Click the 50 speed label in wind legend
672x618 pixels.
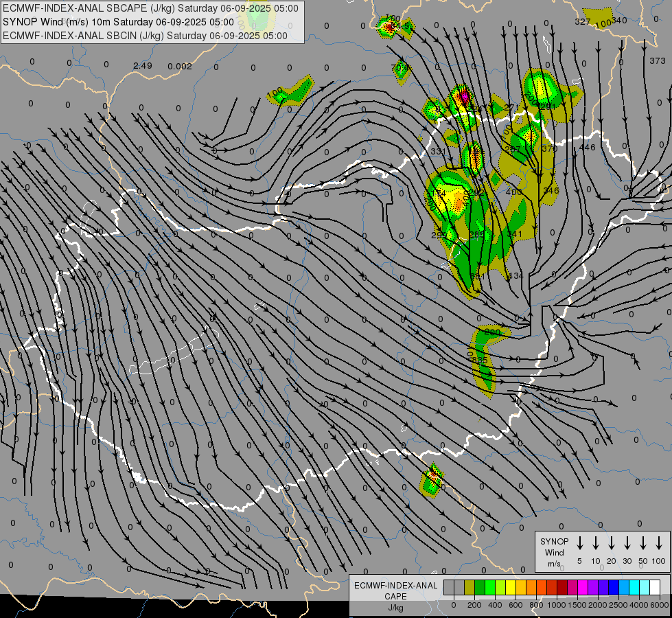tap(643, 561)
